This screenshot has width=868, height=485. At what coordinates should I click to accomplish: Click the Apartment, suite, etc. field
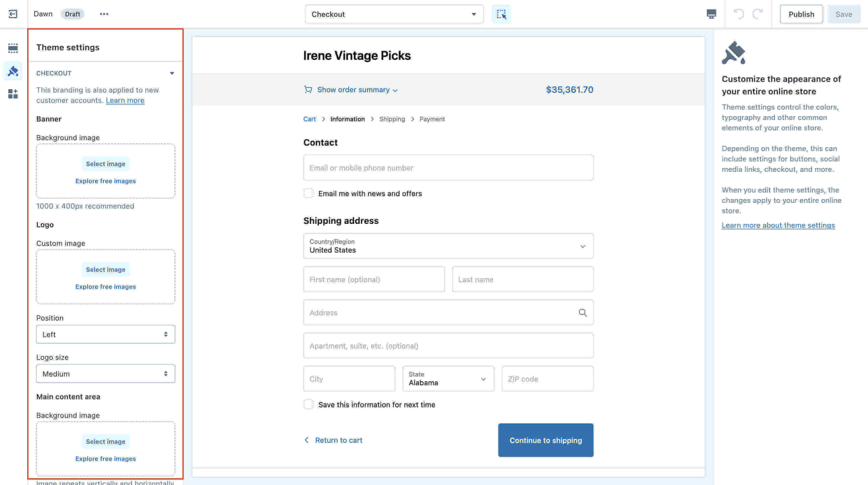coord(448,345)
